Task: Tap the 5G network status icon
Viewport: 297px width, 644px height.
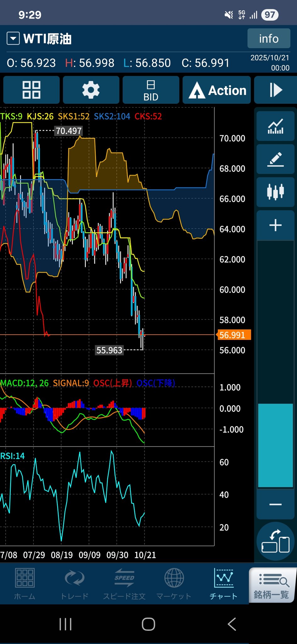Action: pos(242,15)
